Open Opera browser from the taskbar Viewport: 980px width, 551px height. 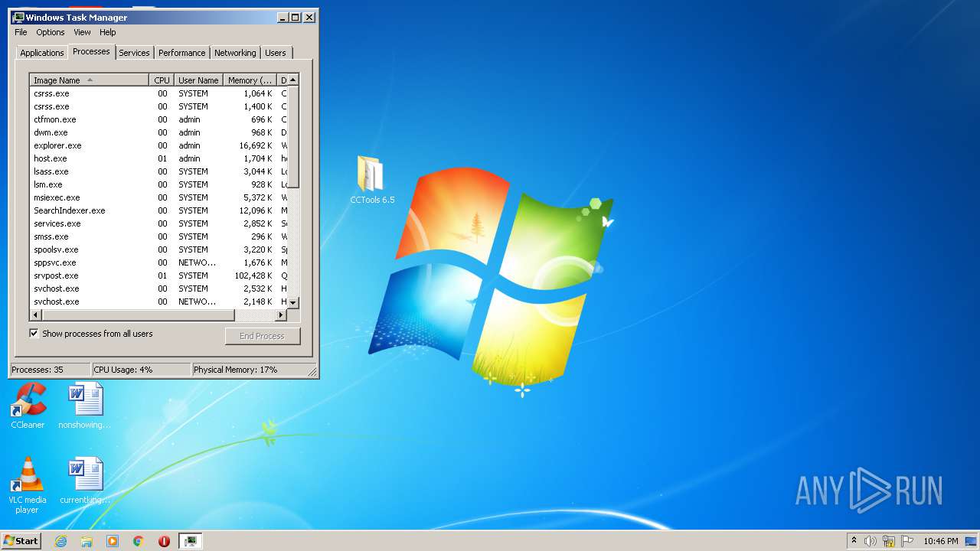coord(164,541)
